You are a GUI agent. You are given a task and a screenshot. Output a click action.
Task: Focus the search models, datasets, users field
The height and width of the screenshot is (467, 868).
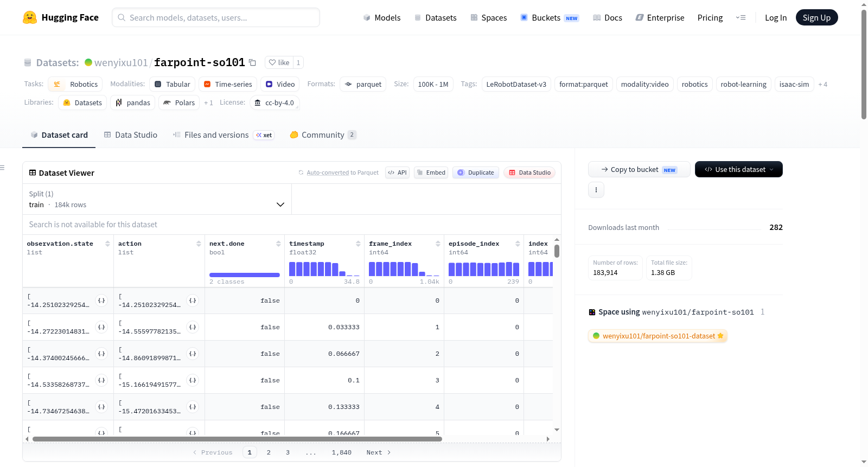[x=216, y=17]
